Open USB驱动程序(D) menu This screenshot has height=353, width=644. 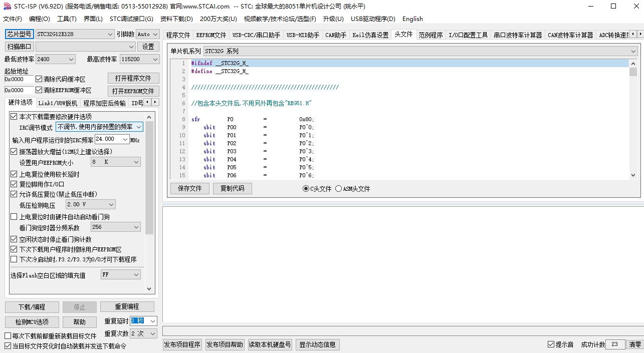point(373,19)
